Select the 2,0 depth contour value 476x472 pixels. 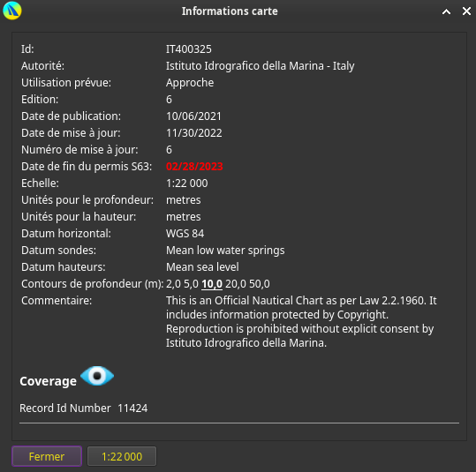(173, 284)
